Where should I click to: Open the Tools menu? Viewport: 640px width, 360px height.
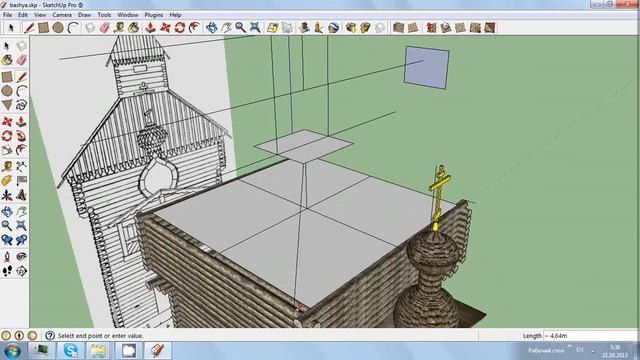(x=104, y=15)
